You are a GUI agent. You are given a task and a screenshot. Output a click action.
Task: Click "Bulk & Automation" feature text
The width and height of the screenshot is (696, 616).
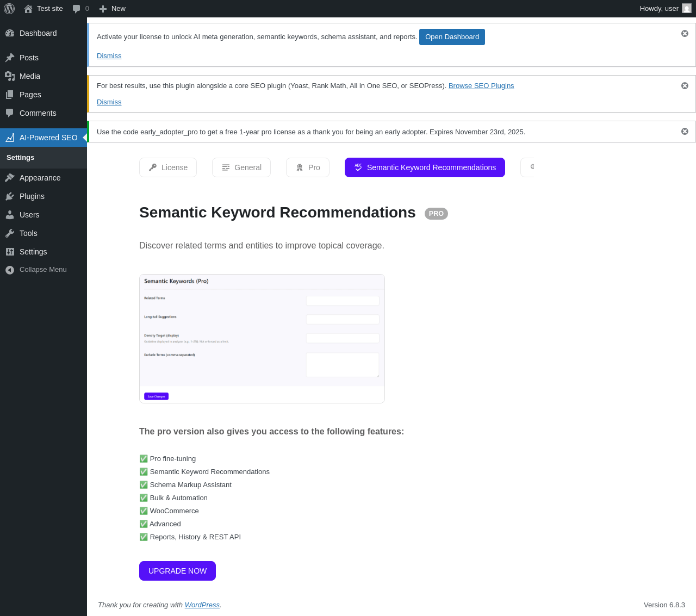(x=179, y=498)
